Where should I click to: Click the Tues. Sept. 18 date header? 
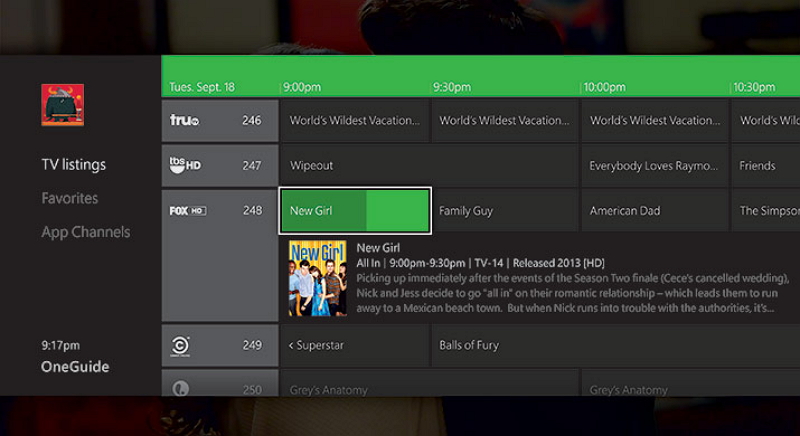click(202, 87)
